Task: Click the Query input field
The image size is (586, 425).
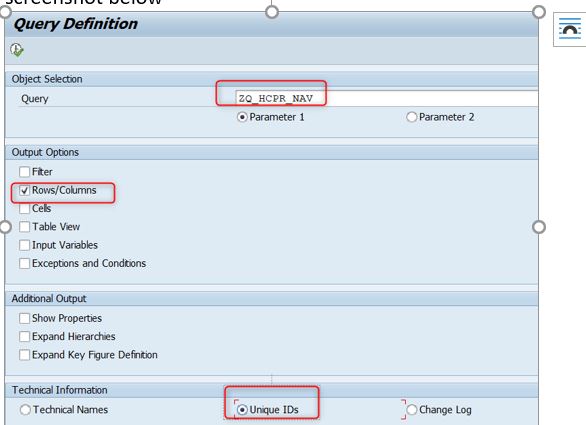Action: click(386, 98)
